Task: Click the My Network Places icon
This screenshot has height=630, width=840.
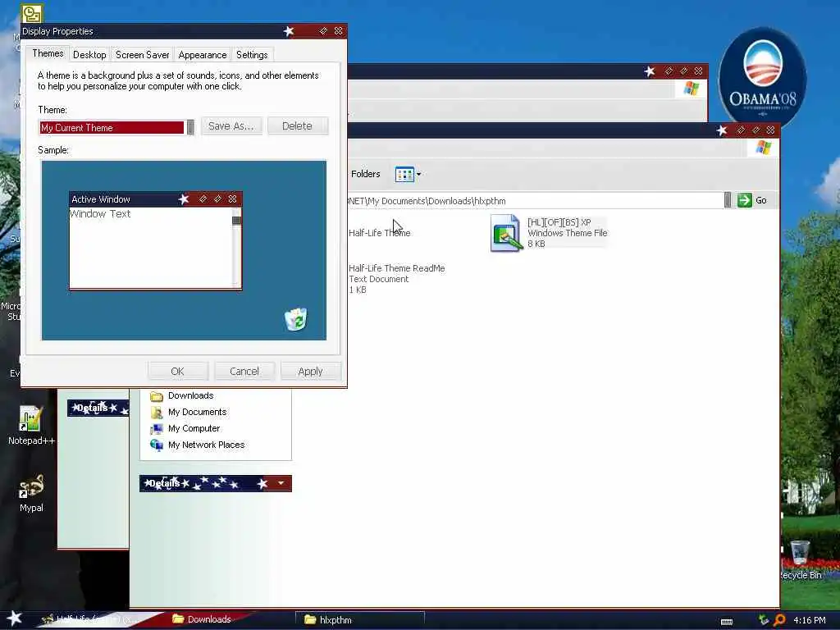Action: [x=157, y=445]
